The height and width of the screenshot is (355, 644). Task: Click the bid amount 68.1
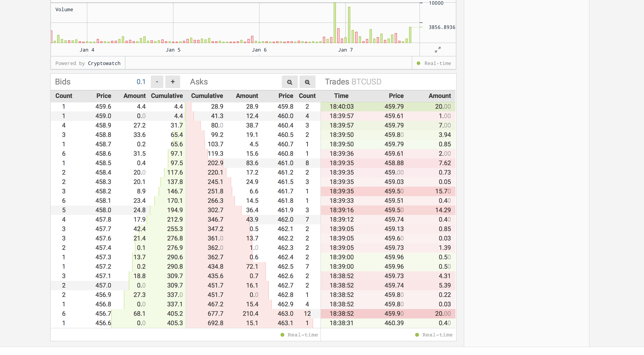point(140,314)
